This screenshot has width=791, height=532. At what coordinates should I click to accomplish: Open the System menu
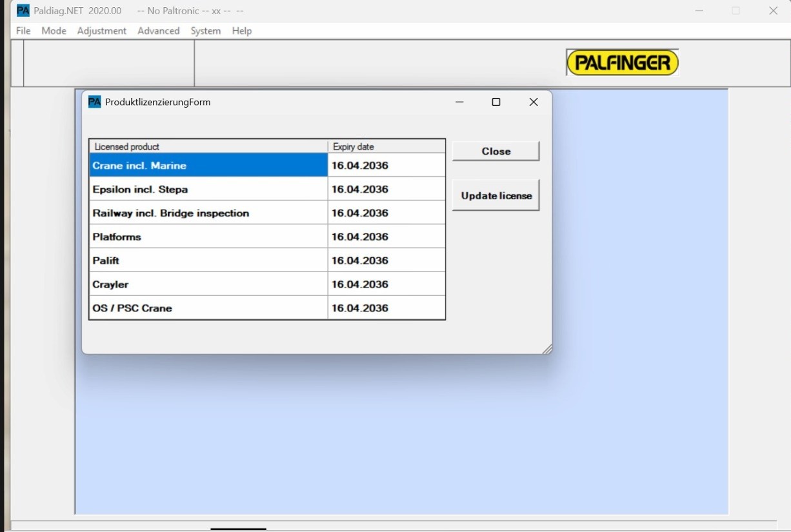pyautogui.click(x=205, y=31)
